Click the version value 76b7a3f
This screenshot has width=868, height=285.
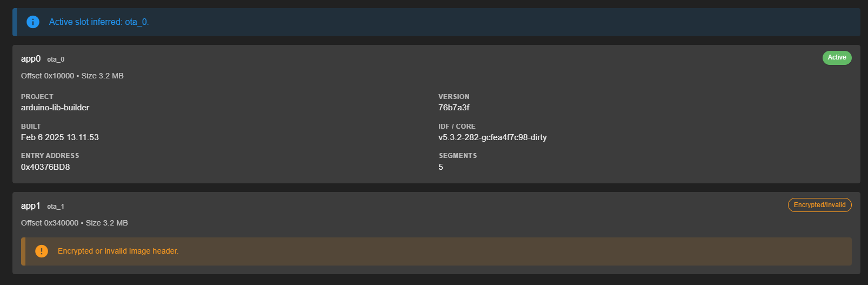click(x=453, y=108)
